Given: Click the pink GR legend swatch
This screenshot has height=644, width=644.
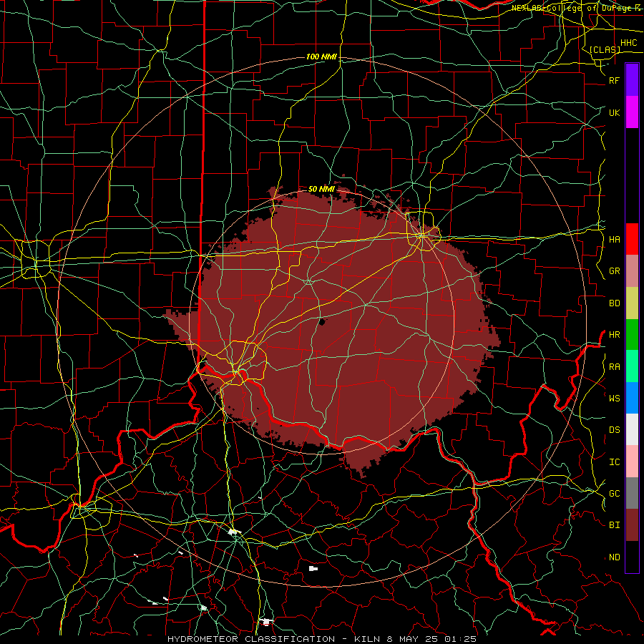Looking at the screenshot, I should point(632,271).
